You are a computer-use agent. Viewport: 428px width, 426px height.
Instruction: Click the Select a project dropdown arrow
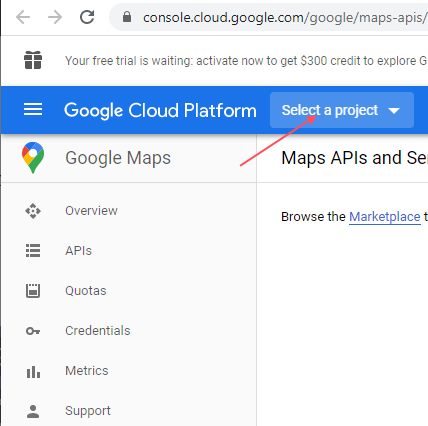(394, 111)
